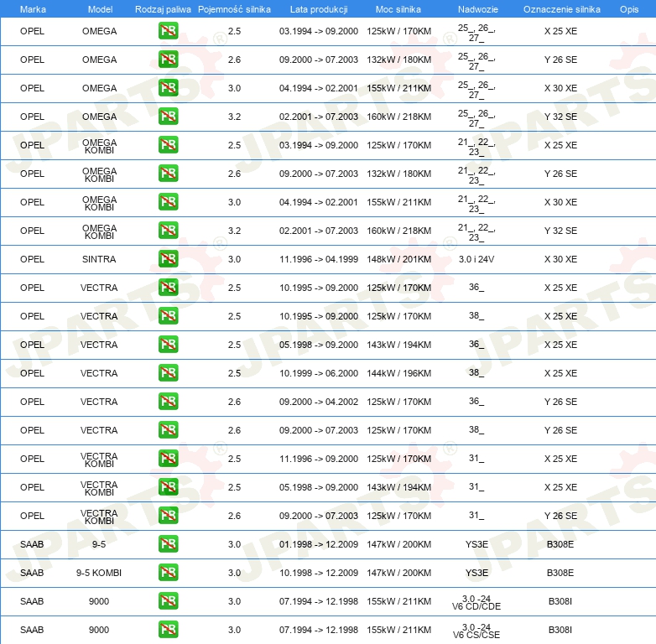Click fuel icon in OMEGA KOMBI 3.0 row
This screenshot has height=644, width=656.
tap(168, 202)
